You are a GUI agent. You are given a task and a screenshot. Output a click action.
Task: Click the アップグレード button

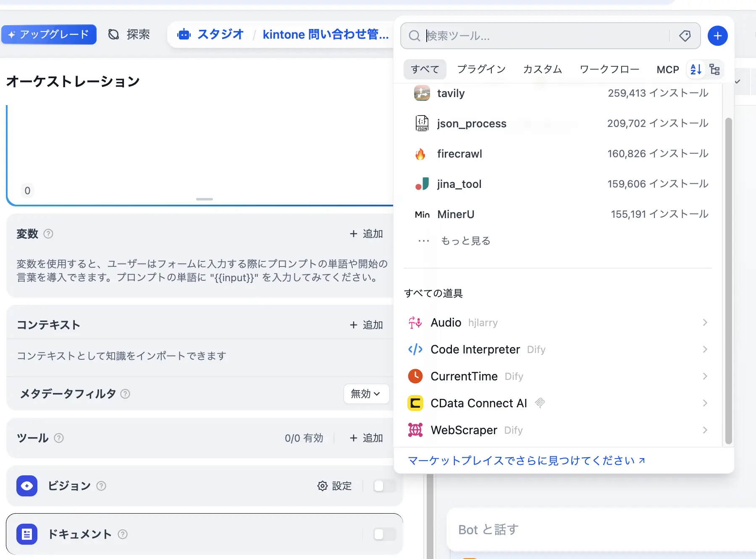pyautogui.click(x=49, y=34)
